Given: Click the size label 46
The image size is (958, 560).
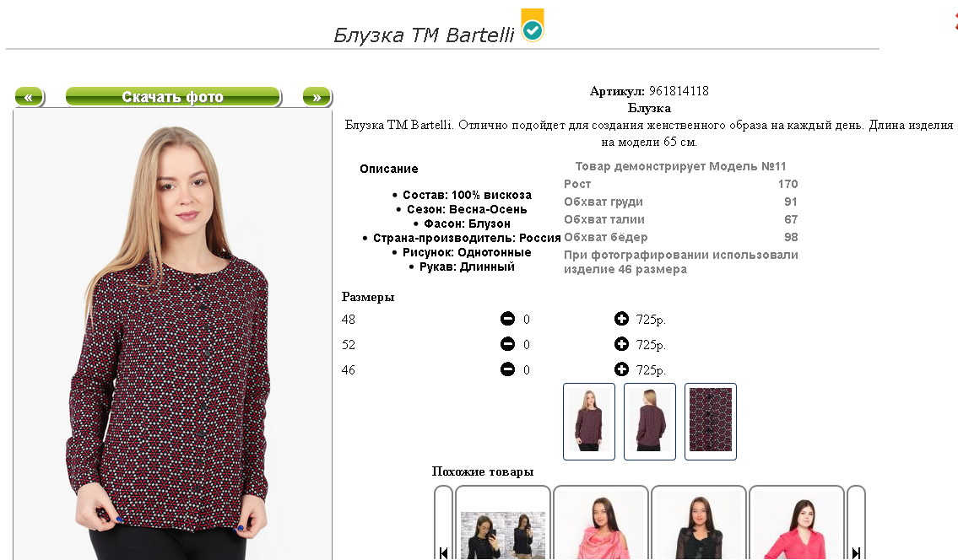Looking at the screenshot, I should (349, 370).
